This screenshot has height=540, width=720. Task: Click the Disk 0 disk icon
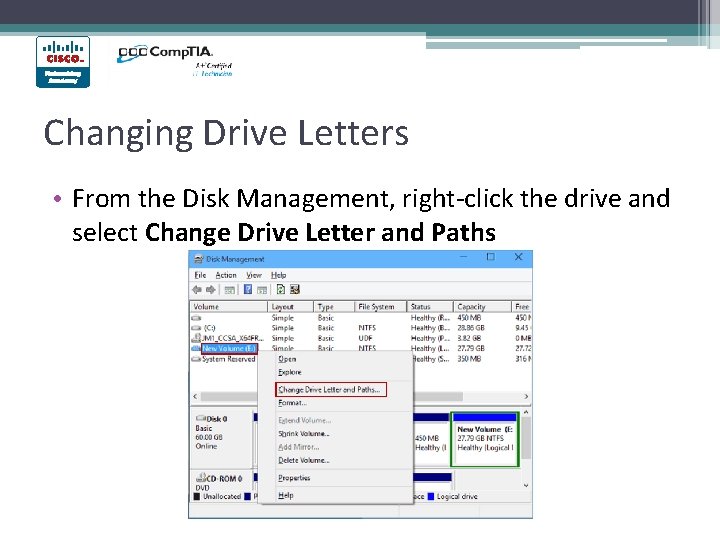(x=201, y=418)
